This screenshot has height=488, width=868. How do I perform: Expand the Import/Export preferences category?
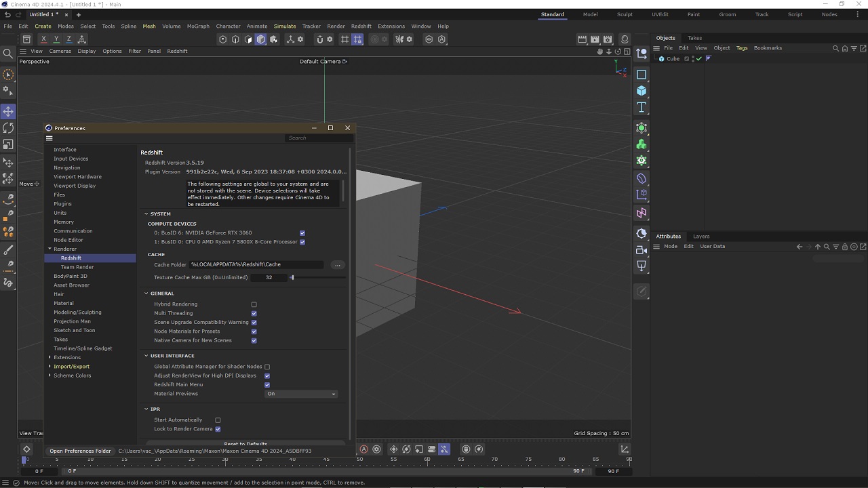pyautogui.click(x=50, y=367)
